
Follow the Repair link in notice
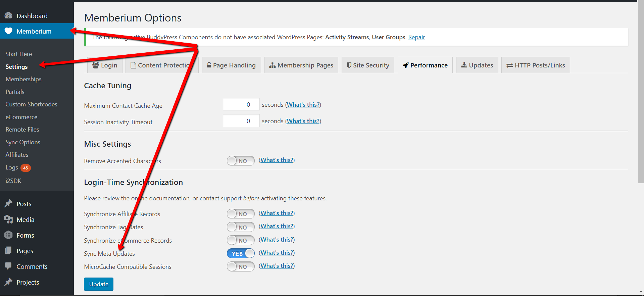pos(416,37)
